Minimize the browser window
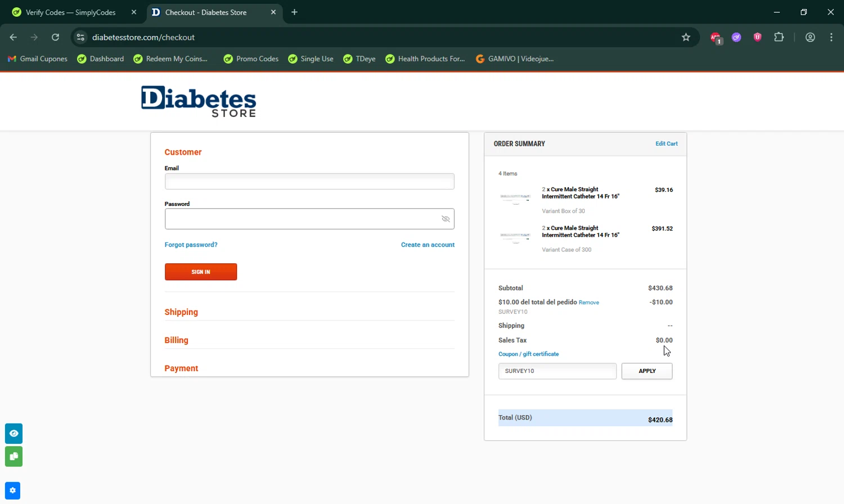 (777, 12)
